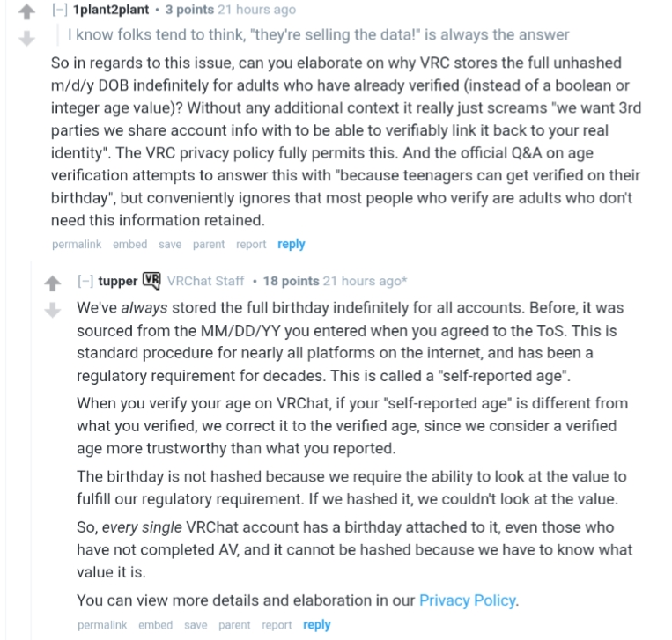Image resolution: width=672 pixels, height=640 pixels.
Task: Open permalink for tupper's reply
Action: pyautogui.click(x=101, y=624)
